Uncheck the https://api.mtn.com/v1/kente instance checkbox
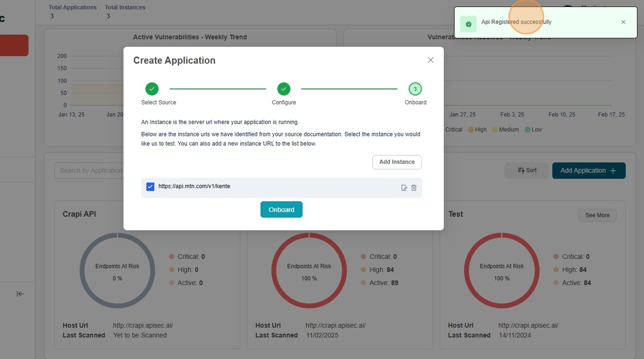 150,187
